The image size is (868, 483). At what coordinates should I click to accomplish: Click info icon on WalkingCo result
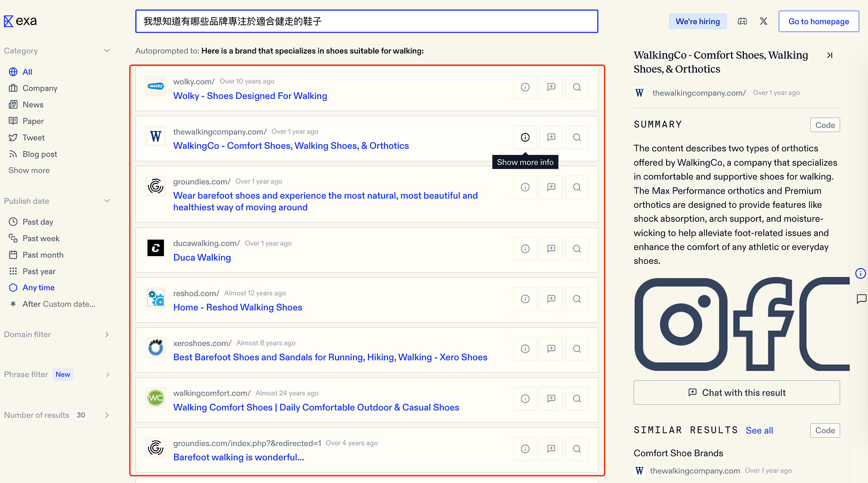(x=525, y=137)
